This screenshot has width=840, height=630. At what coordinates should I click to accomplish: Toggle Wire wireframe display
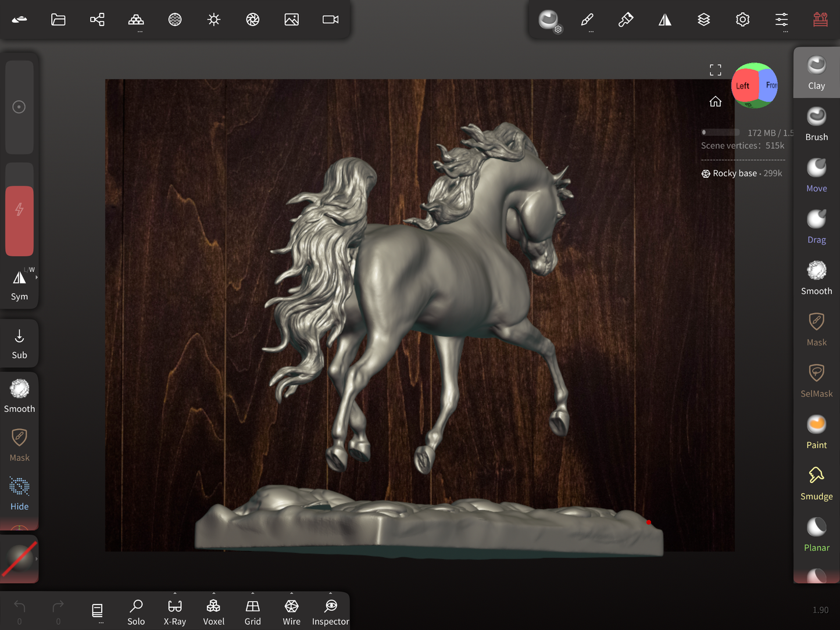coord(291,612)
